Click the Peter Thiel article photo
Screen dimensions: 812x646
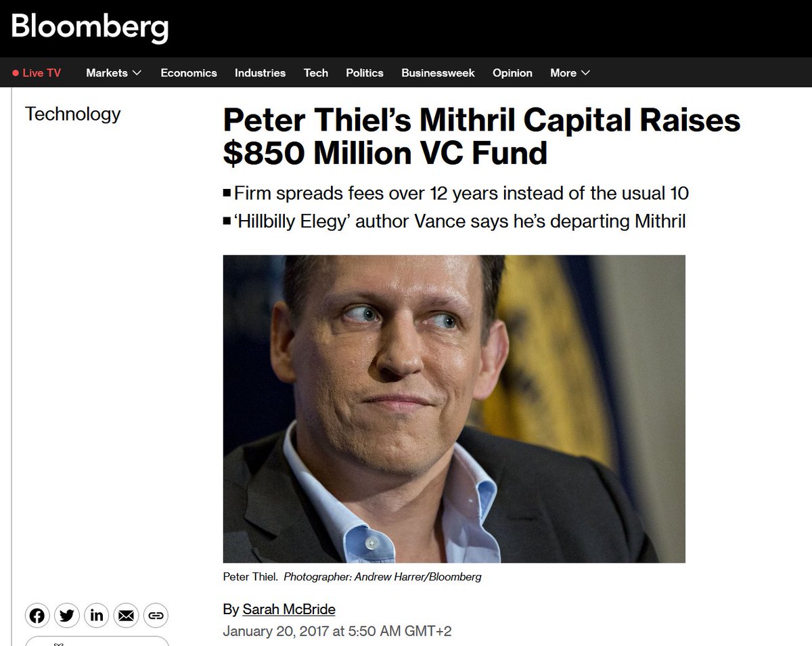coord(454,409)
